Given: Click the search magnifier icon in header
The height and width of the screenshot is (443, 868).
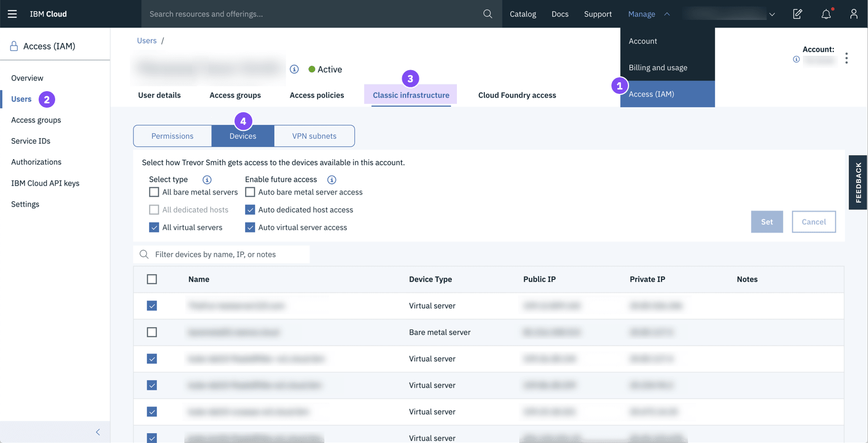Looking at the screenshot, I should (488, 14).
